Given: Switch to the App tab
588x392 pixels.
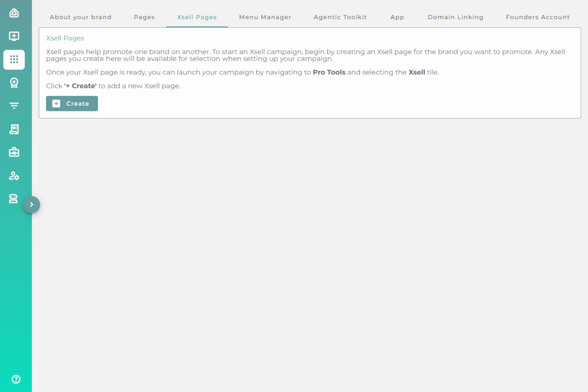Looking at the screenshot, I should click(x=397, y=17).
